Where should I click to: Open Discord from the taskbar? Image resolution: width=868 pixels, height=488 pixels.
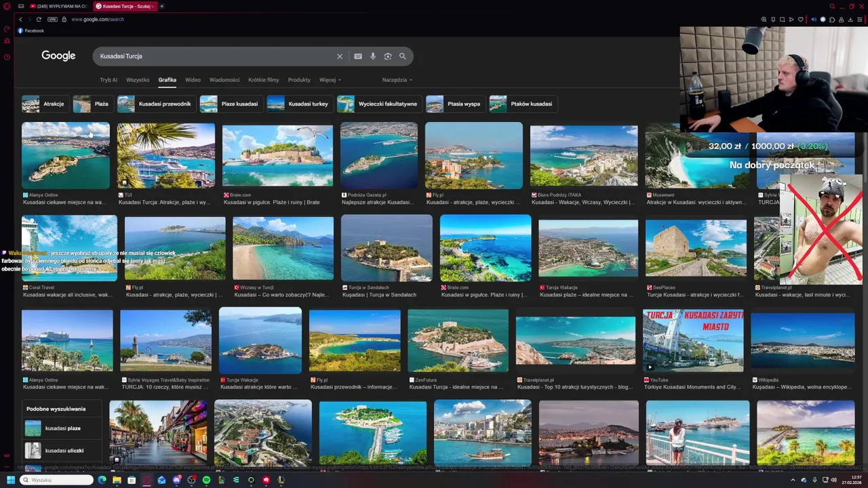176,480
